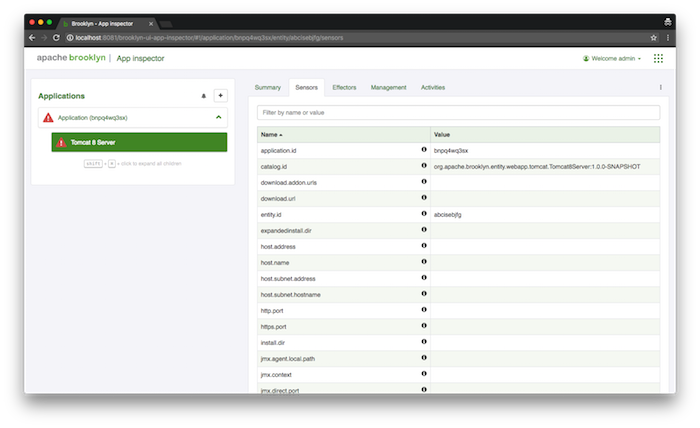This screenshot has width=700, height=428.
Task: Bookmark this page with the star icon
Action: (x=653, y=37)
